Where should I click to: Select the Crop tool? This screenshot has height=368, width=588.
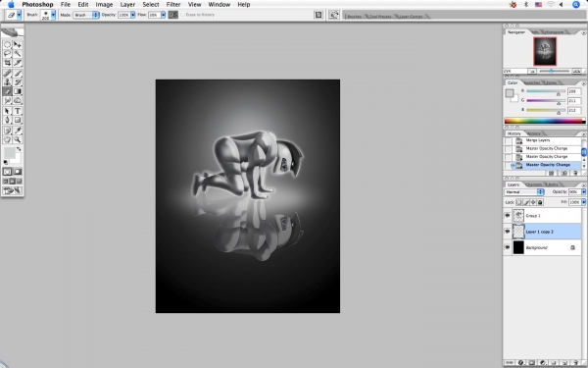[x=7, y=63]
